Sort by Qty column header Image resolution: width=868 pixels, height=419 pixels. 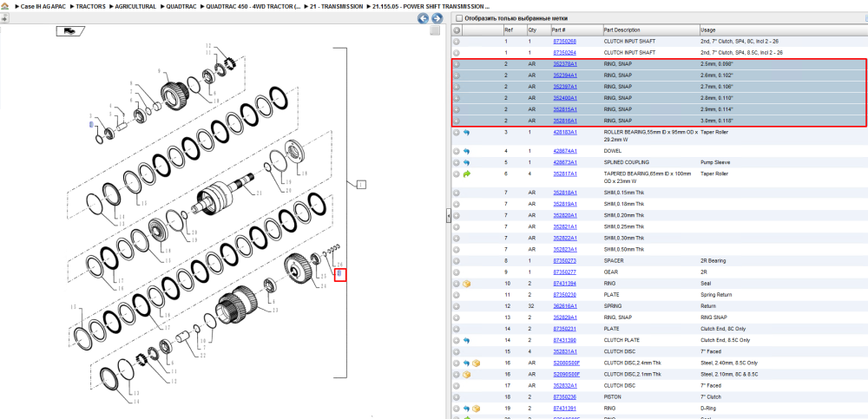click(532, 29)
